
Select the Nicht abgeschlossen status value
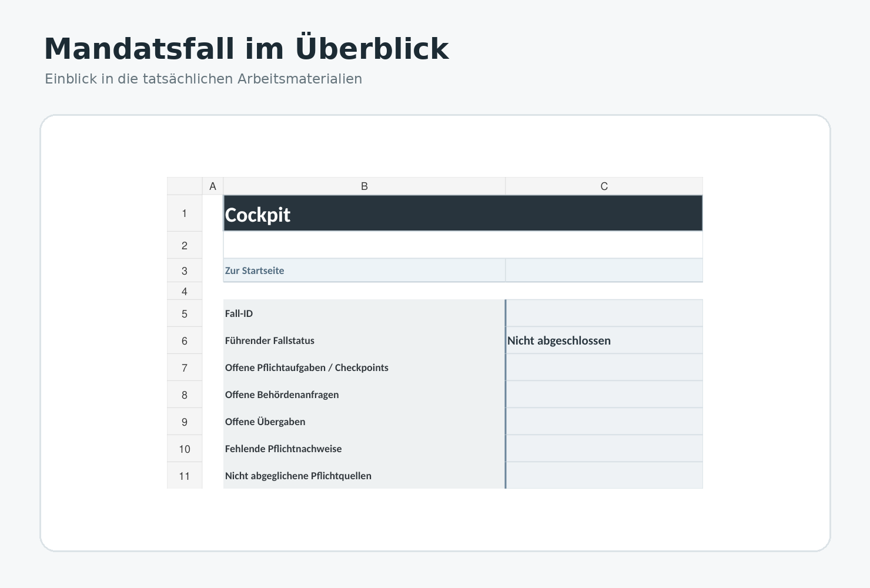[604, 340]
